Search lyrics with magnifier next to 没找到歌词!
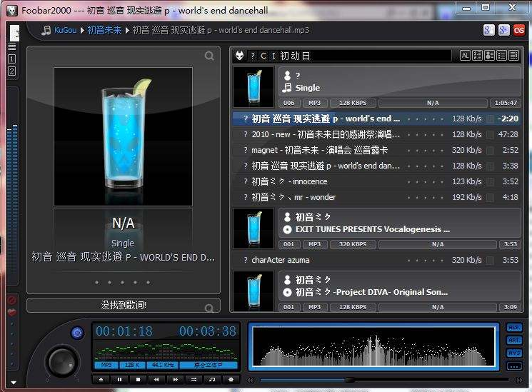532x392 pixels. pos(209,308)
